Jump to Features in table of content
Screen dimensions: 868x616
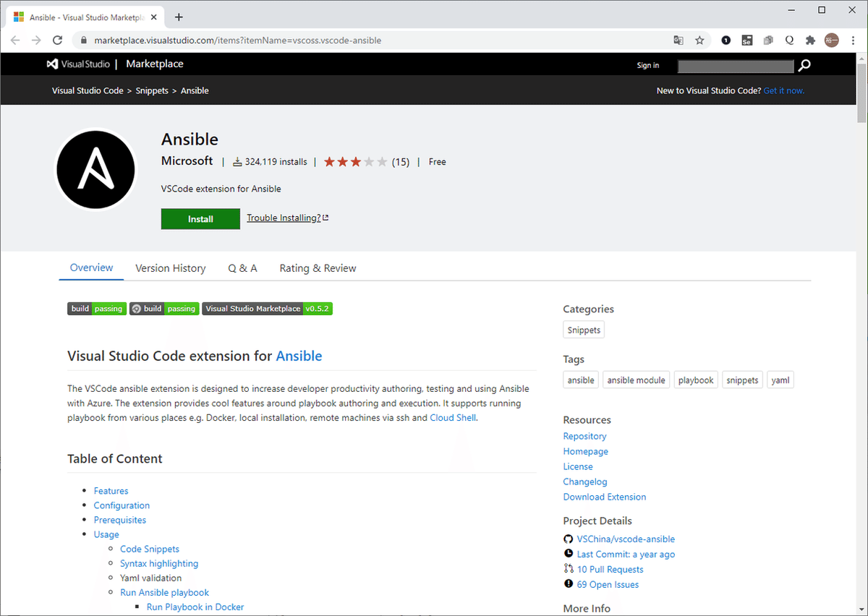[x=111, y=491]
